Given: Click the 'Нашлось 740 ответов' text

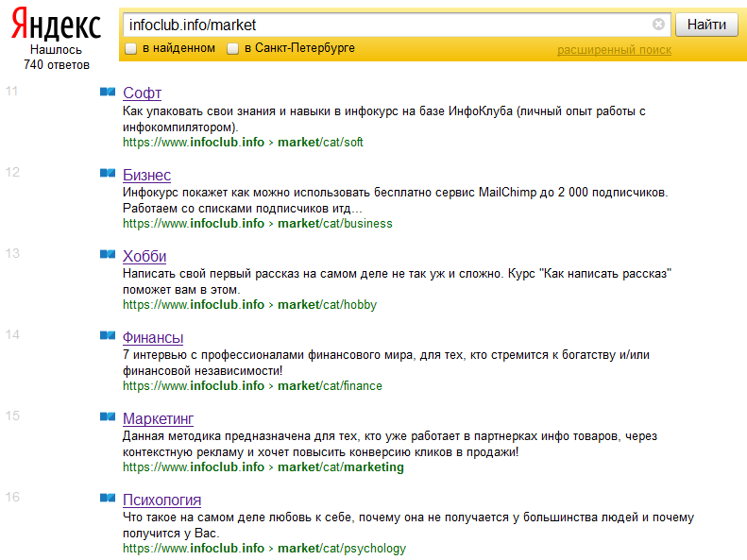Looking at the screenshot, I should [57, 58].
